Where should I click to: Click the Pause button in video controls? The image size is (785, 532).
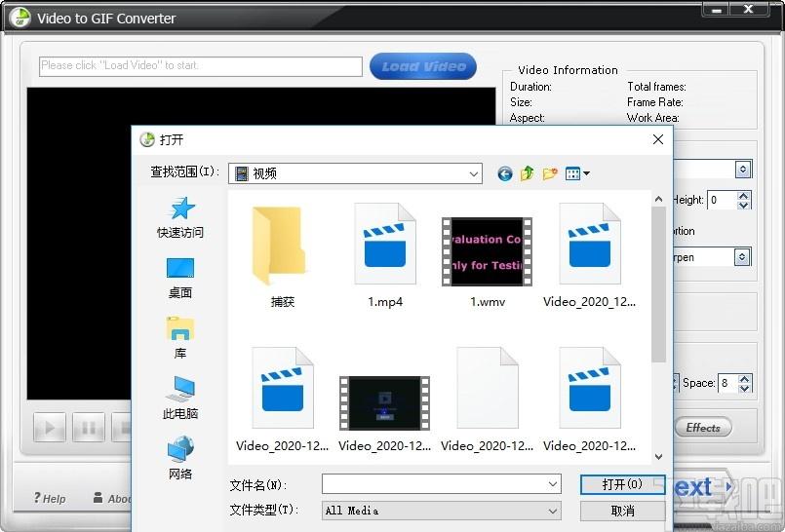(x=89, y=428)
